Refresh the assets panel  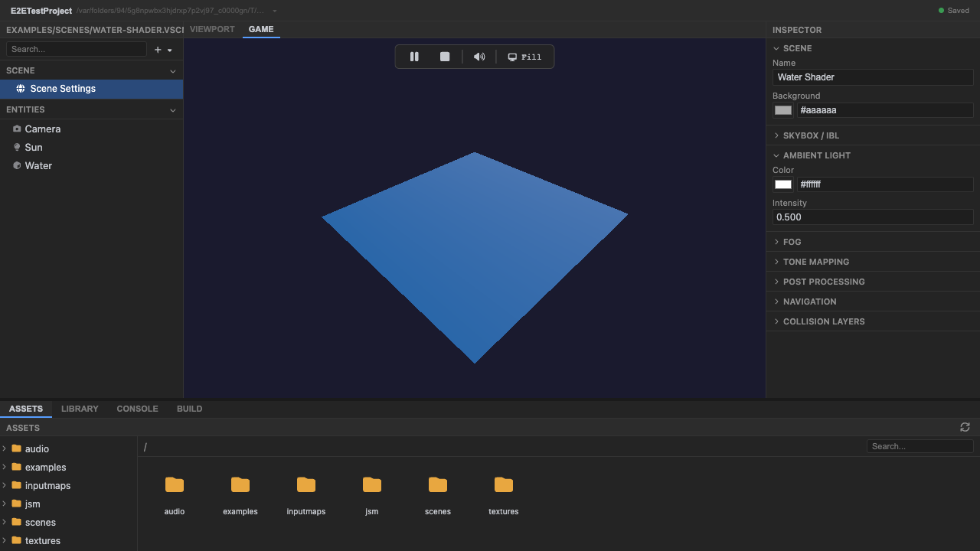pos(965,427)
